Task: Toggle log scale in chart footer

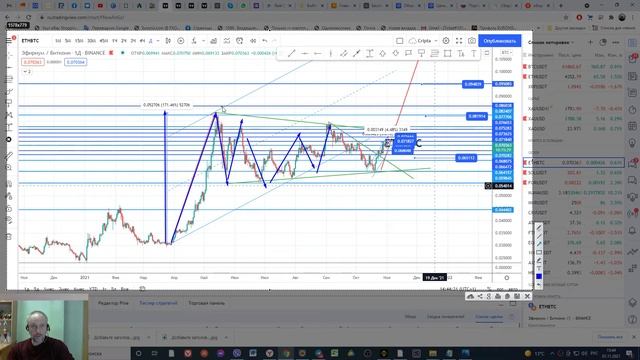Action: coord(501,289)
